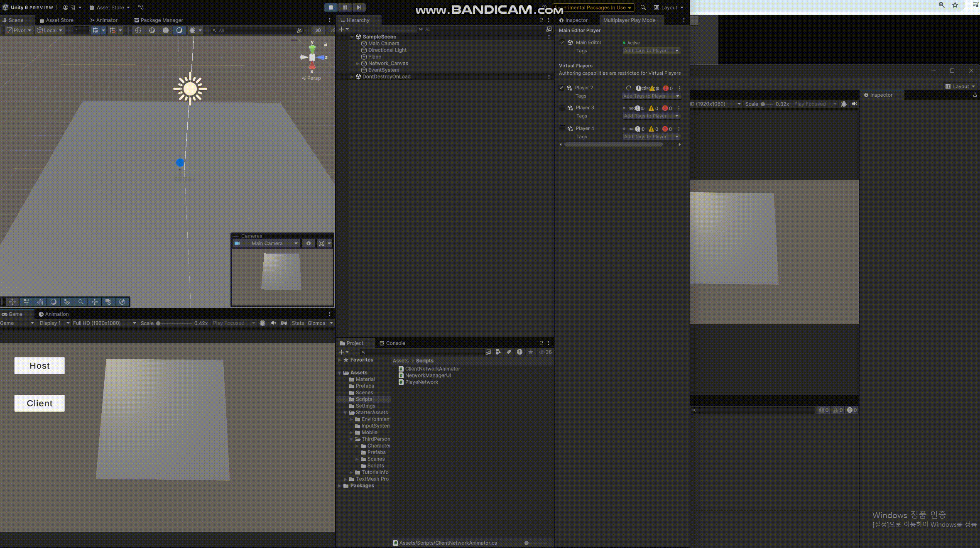Lock the Hierarchy panel
The image size is (980, 548).
(541, 20)
